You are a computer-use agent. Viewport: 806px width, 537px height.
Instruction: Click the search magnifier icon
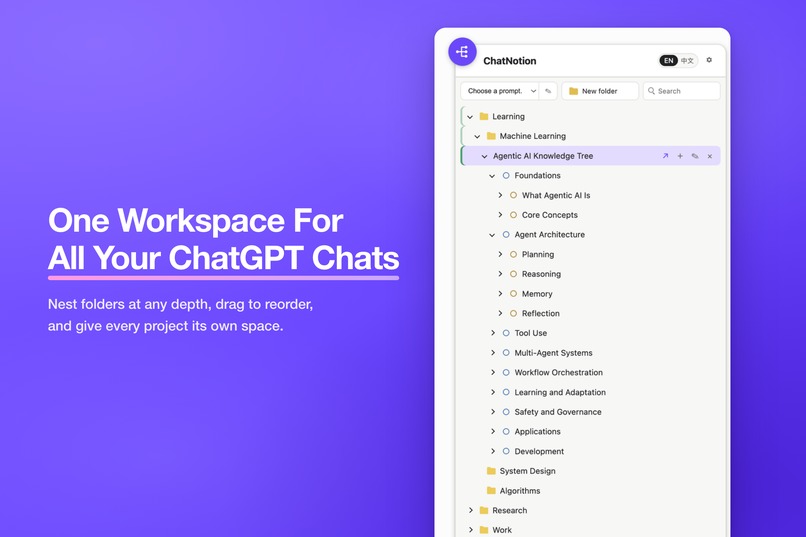[x=651, y=91]
